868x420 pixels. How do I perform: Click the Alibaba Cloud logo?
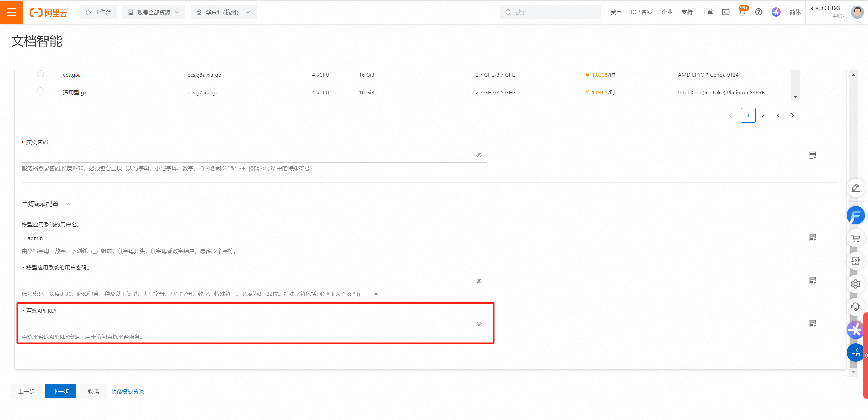tap(48, 13)
